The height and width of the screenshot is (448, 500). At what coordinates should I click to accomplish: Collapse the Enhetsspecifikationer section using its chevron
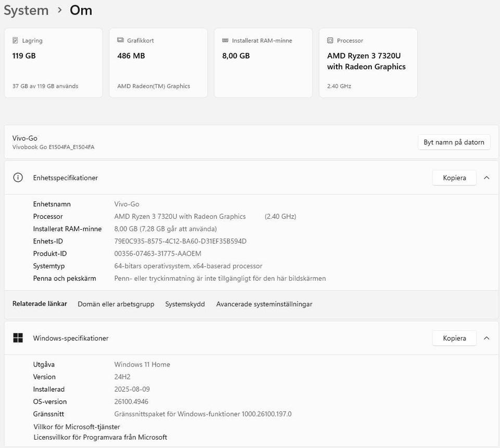click(x=486, y=178)
